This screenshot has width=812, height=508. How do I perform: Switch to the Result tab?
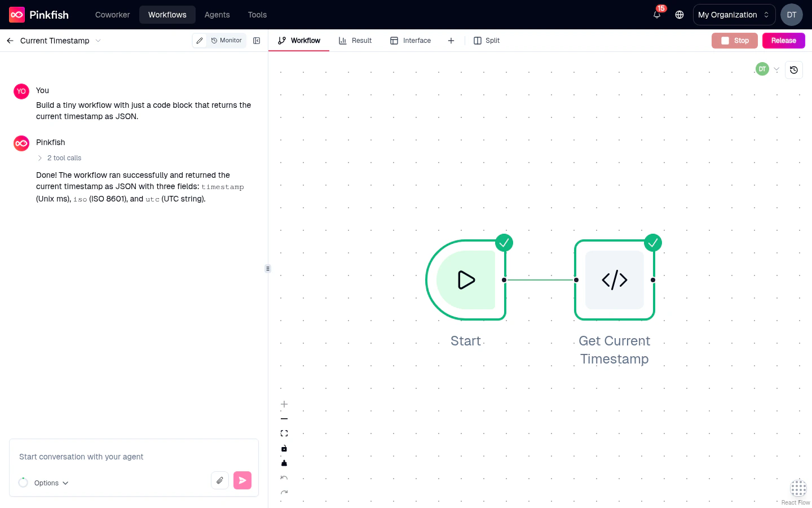[355, 40]
